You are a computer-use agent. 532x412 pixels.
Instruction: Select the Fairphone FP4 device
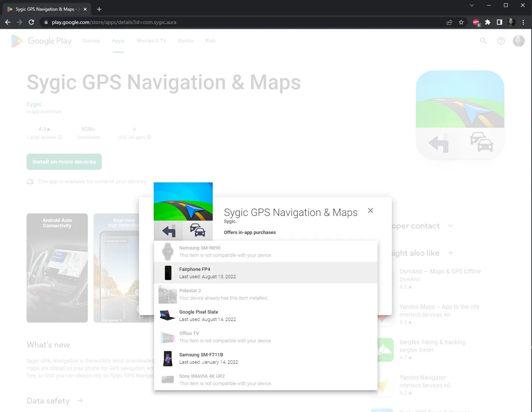point(265,273)
